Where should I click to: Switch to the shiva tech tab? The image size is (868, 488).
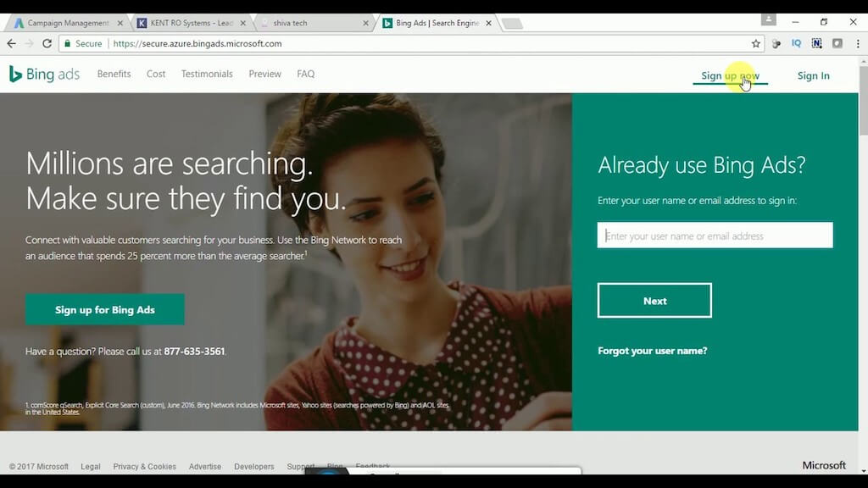[314, 23]
